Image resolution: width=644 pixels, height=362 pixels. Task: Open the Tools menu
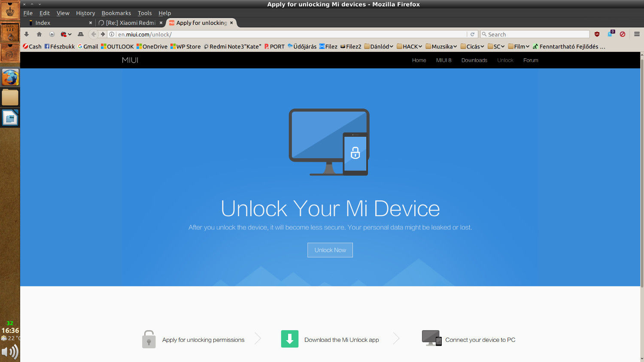pyautogui.click(x=145, y=13)
